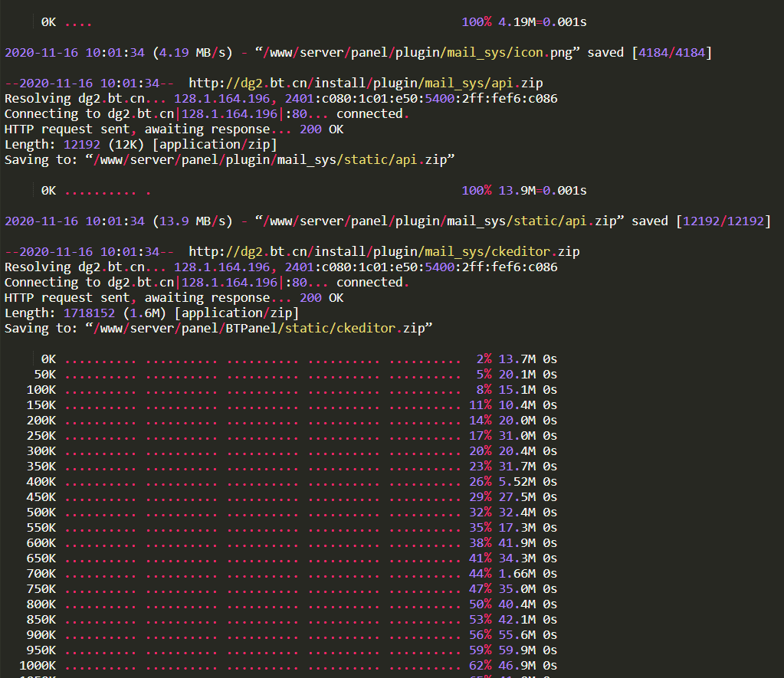Click the '8% 15.1M 0s' value

517,390
